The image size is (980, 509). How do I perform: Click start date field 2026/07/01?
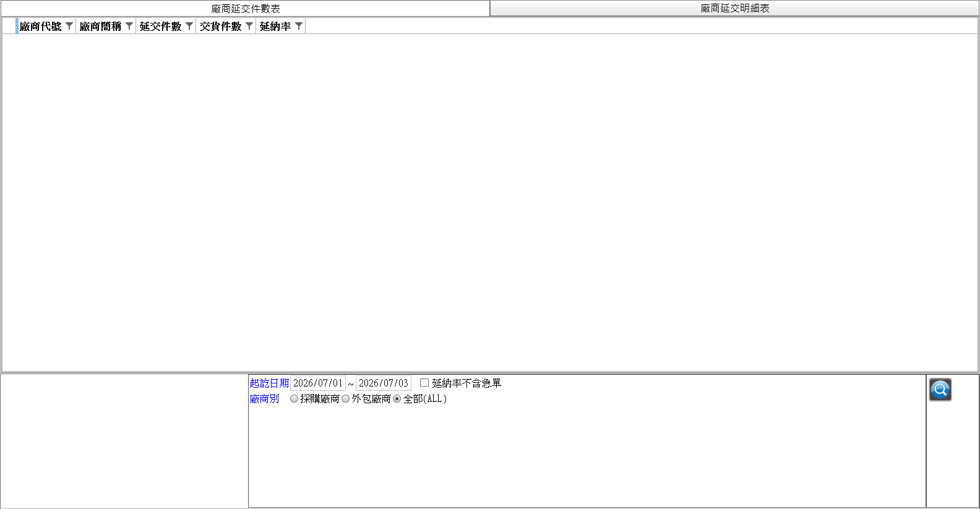point(318,383)
